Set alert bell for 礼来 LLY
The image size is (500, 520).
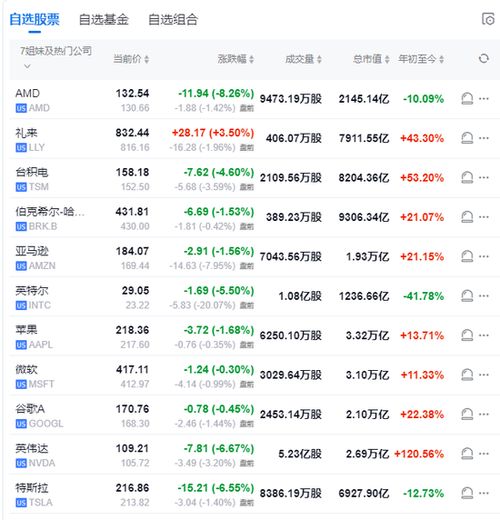coord(467,138)
